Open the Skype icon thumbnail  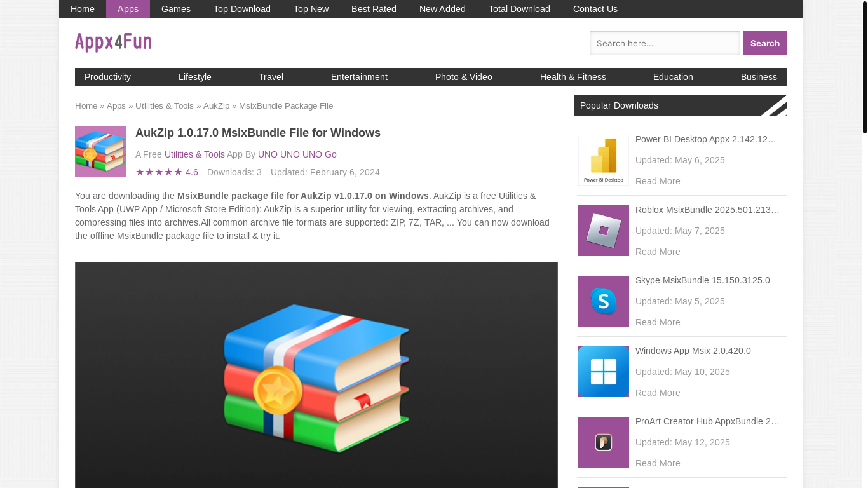click(604, 301)
